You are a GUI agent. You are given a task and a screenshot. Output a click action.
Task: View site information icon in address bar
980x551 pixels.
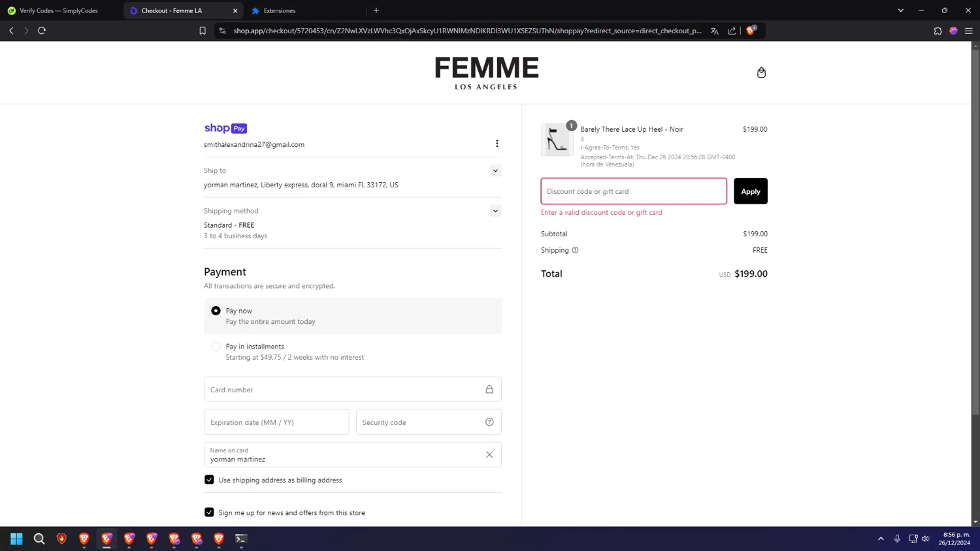pos(223,31)
